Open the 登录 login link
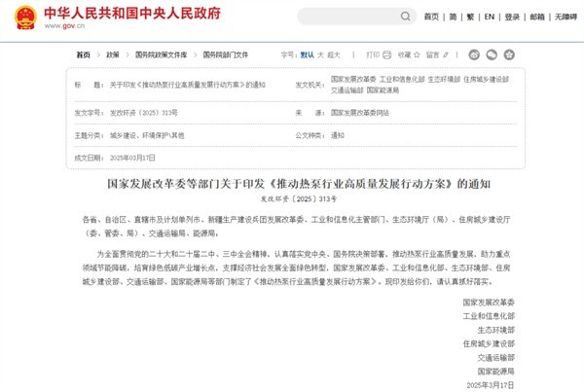This screenshot has width=584, height=392. pos(512,17)
